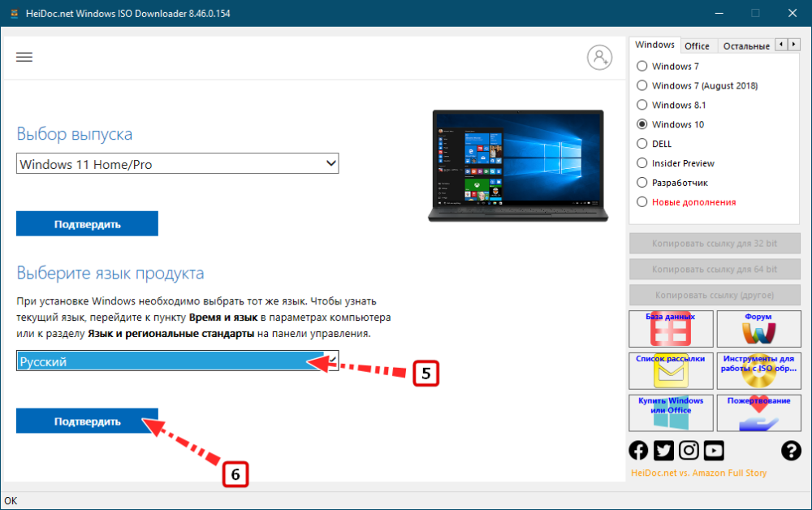Click the HeiDoc app title bar icon
The width and height of the screenshot is (812, 510).
[15, 14]
